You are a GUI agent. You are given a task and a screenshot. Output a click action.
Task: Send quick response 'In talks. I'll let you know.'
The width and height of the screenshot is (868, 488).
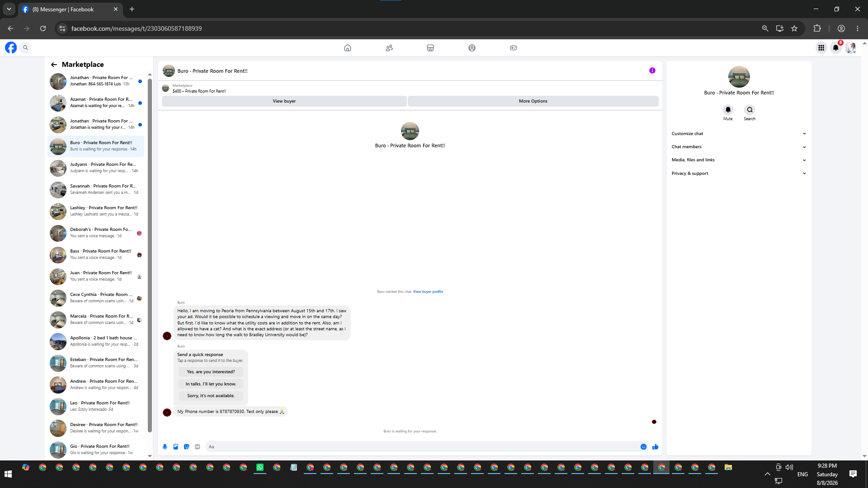211,384
